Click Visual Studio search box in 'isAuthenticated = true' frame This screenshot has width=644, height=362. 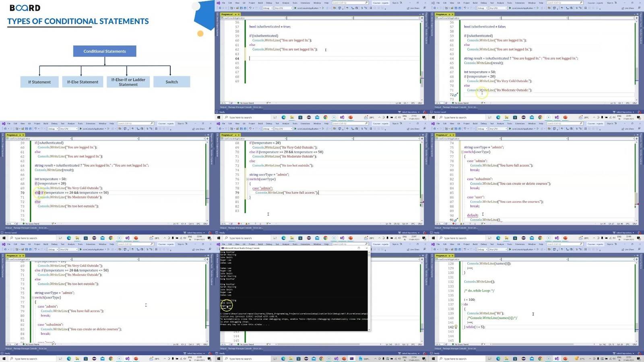[350, 3]
